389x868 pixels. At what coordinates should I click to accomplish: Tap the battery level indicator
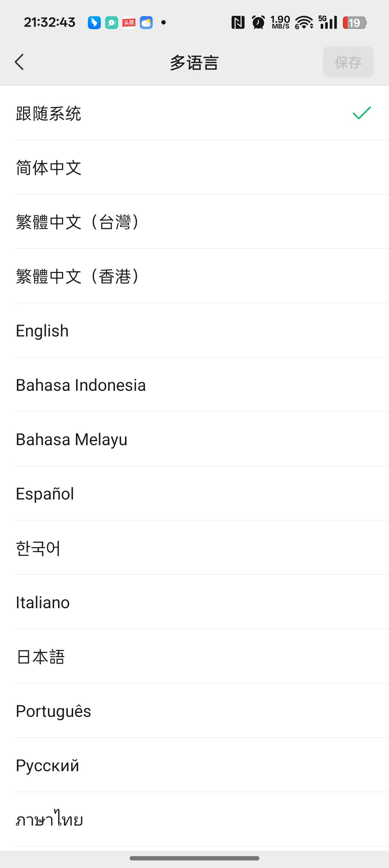354,23
